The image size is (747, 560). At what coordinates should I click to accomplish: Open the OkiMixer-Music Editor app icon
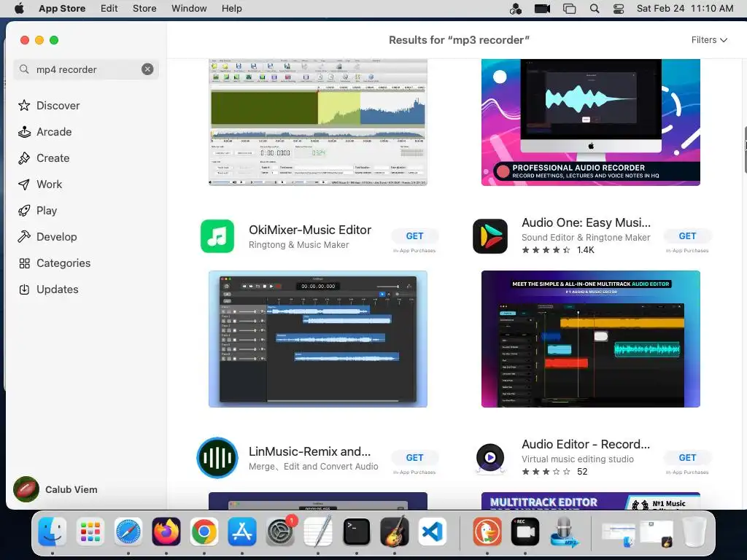[x=217, y=236]
